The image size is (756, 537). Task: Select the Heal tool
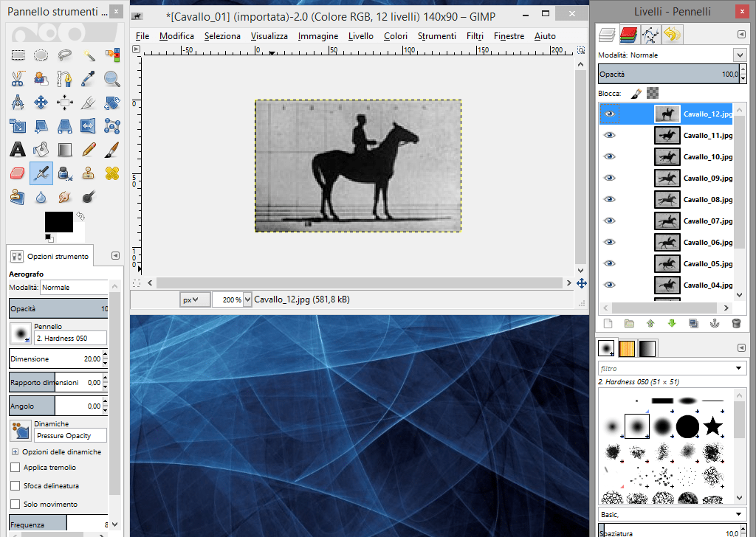click(112, 173)
